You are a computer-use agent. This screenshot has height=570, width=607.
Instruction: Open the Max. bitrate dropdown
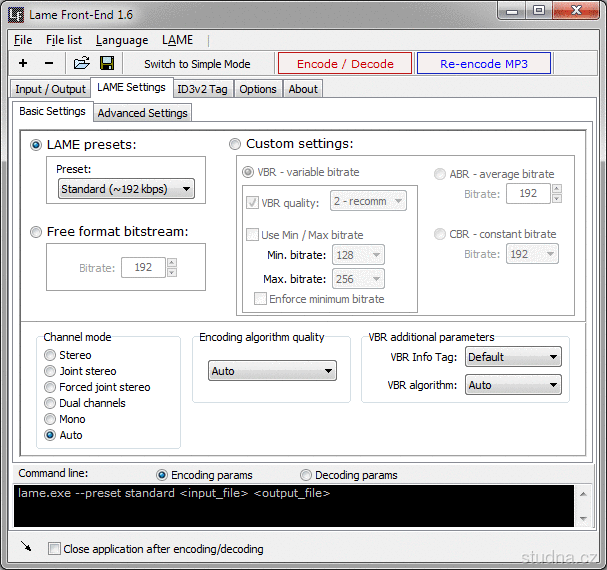pyautogui.click(x=358, y=279)
